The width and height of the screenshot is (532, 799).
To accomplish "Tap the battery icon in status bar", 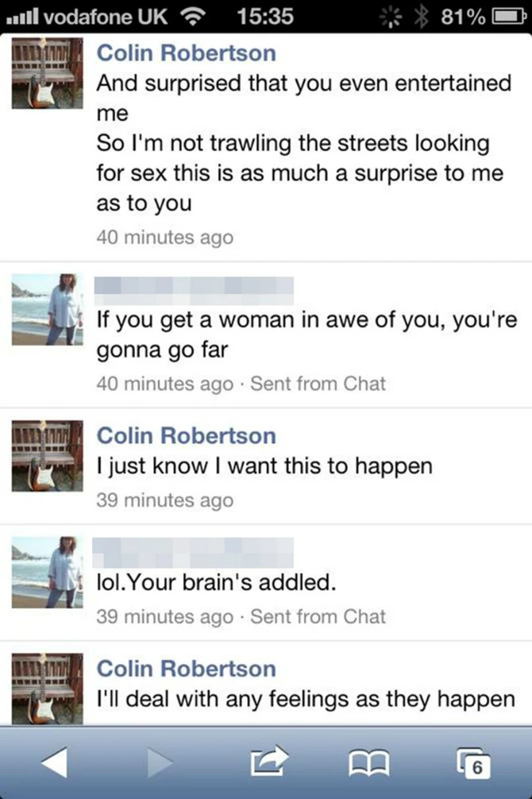I will [x=508, y=17].
